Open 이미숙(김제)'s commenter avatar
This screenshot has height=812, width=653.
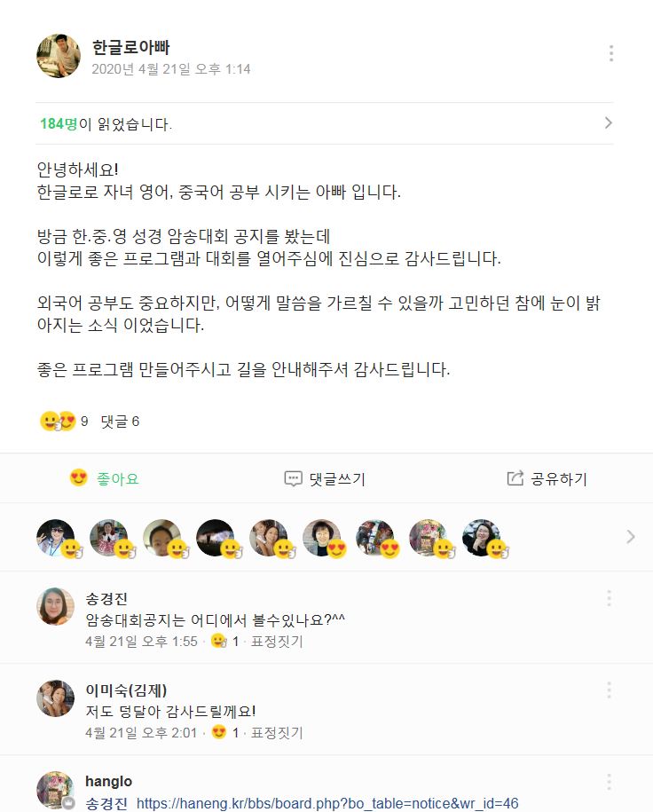pos(55,698)
